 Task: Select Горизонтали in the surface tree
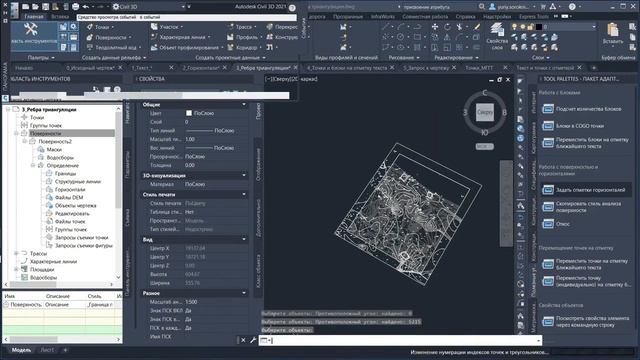click(70, 189)
